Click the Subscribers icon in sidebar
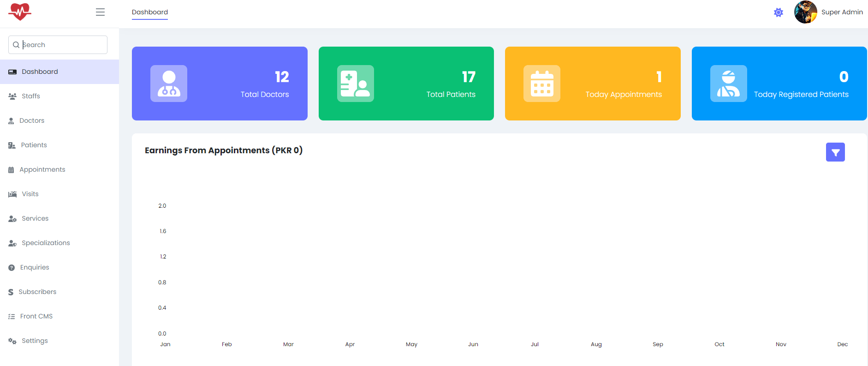This screenshot has height=366, width=868. [11, 292]
